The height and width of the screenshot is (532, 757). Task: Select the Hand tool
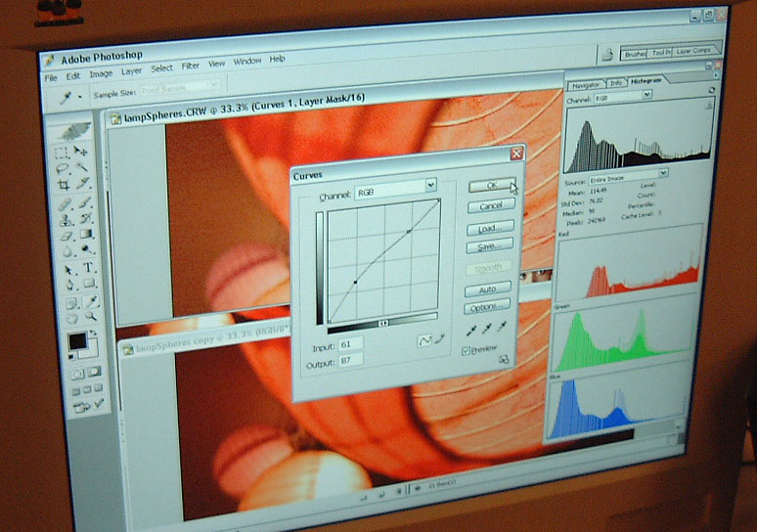pos(72,315)
